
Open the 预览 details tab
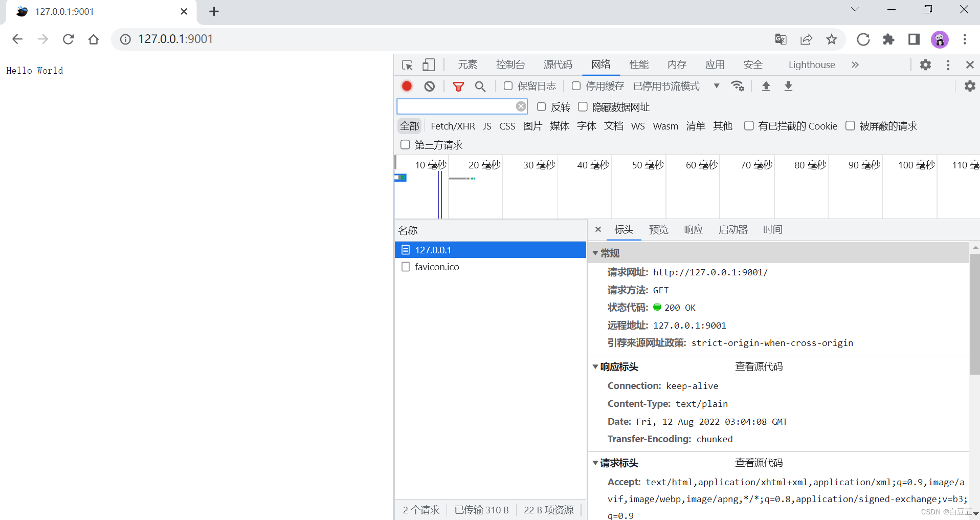click(x=659, y=229)
